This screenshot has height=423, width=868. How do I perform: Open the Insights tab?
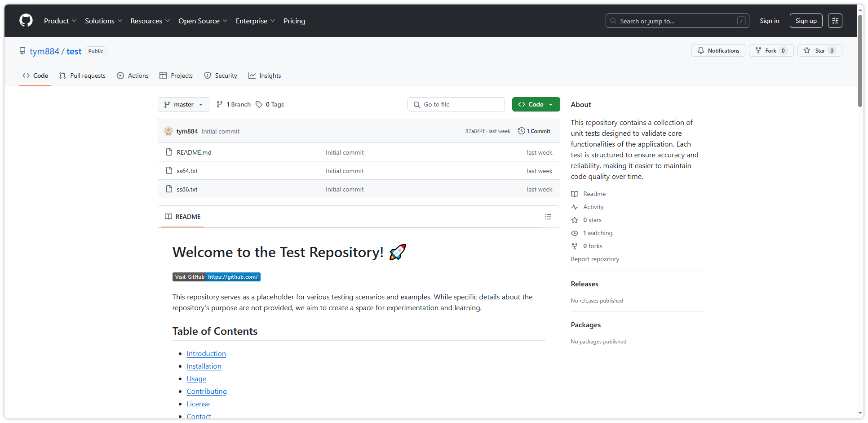coord(265,76)
